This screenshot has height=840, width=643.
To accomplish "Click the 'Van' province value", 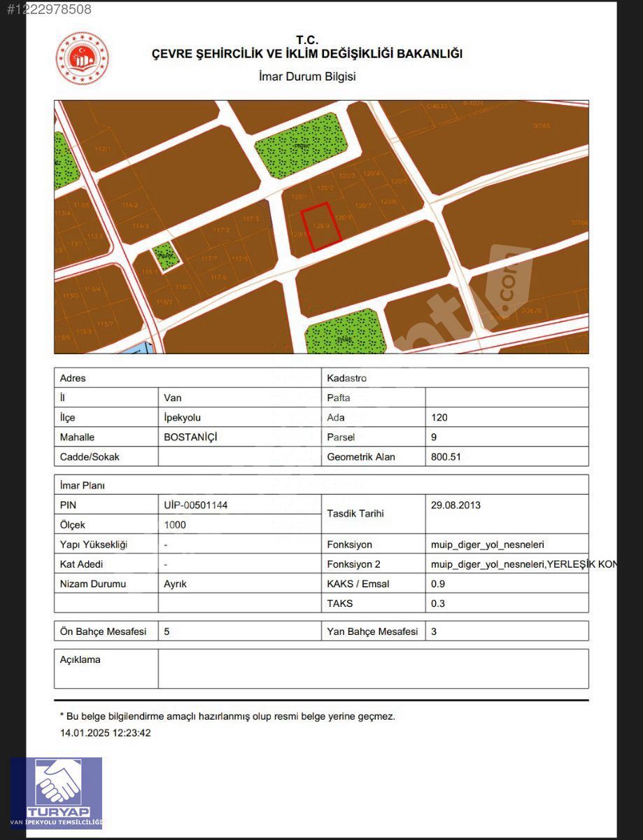I will coord(173,398).
